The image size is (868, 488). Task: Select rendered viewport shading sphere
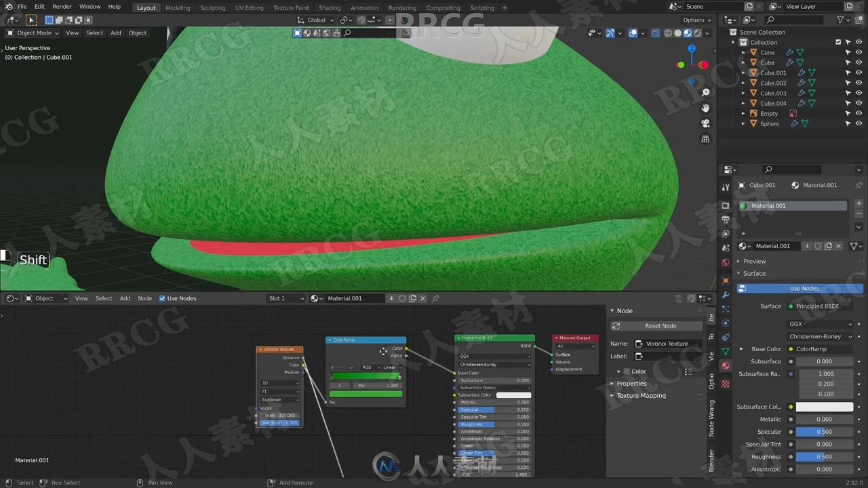697,33
